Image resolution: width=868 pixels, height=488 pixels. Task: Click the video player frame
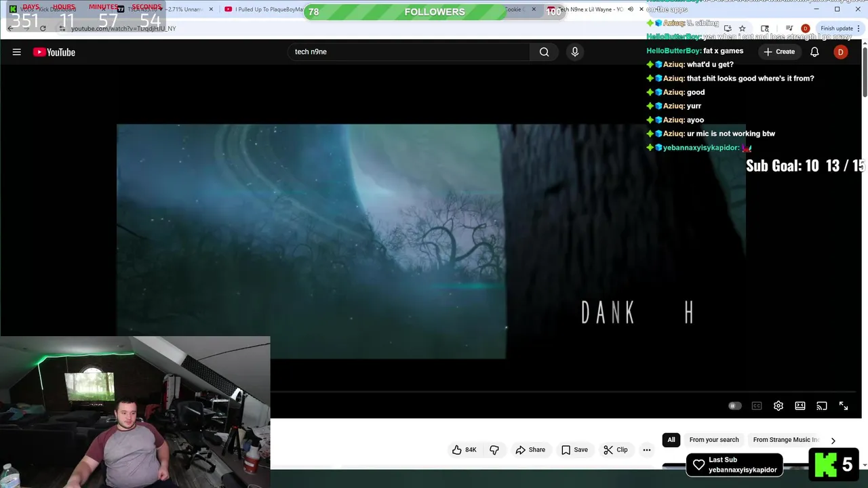pos(431,241)
